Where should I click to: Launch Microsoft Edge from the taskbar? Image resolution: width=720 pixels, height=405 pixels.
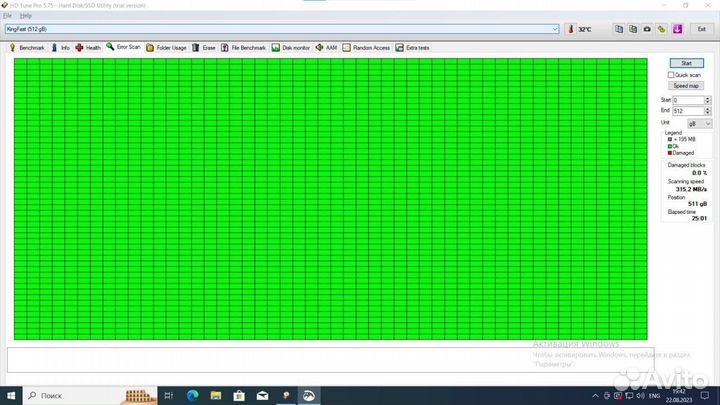192,395
